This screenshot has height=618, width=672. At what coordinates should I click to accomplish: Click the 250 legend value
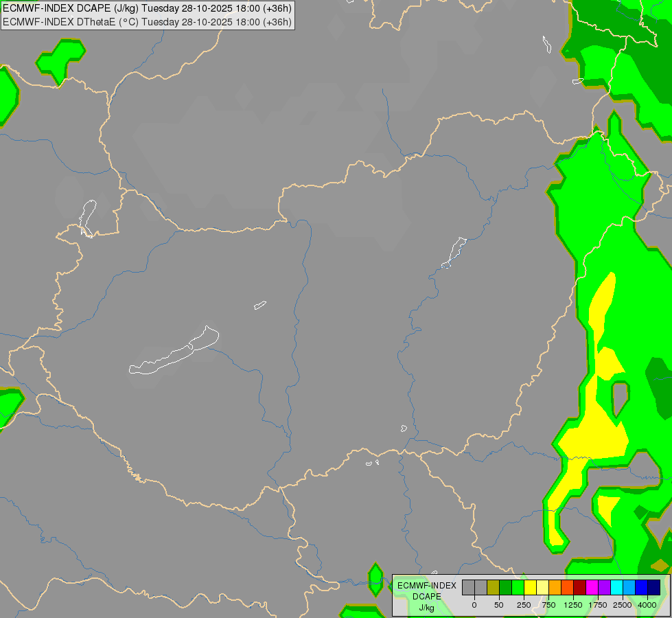524,605
